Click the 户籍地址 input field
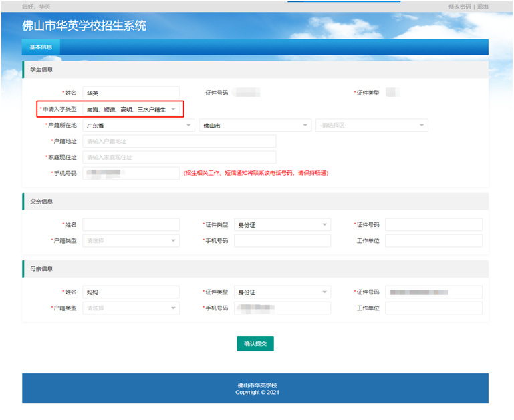Screen dimensions: 514x420 coord(179,141)
